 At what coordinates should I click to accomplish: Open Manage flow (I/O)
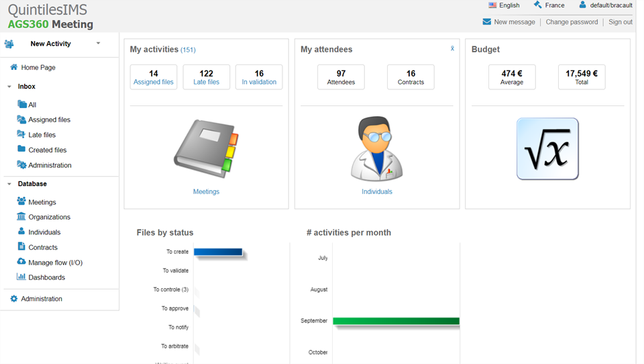(56, 263)
